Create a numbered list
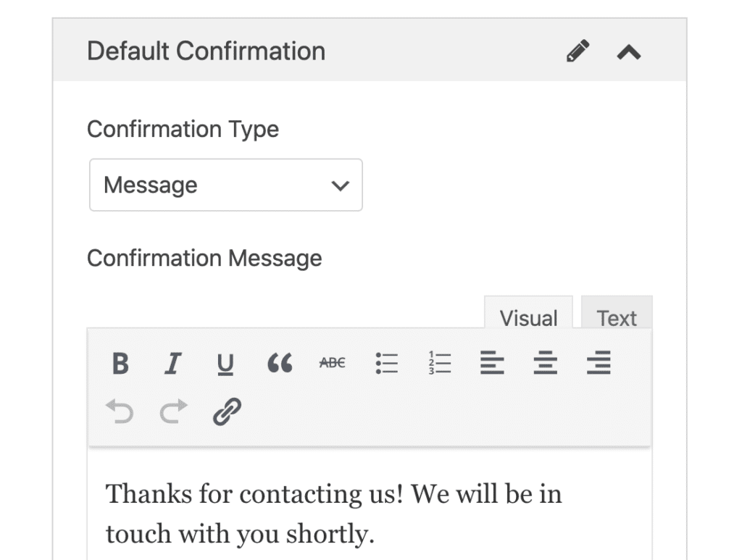 [x=439, y=363]
